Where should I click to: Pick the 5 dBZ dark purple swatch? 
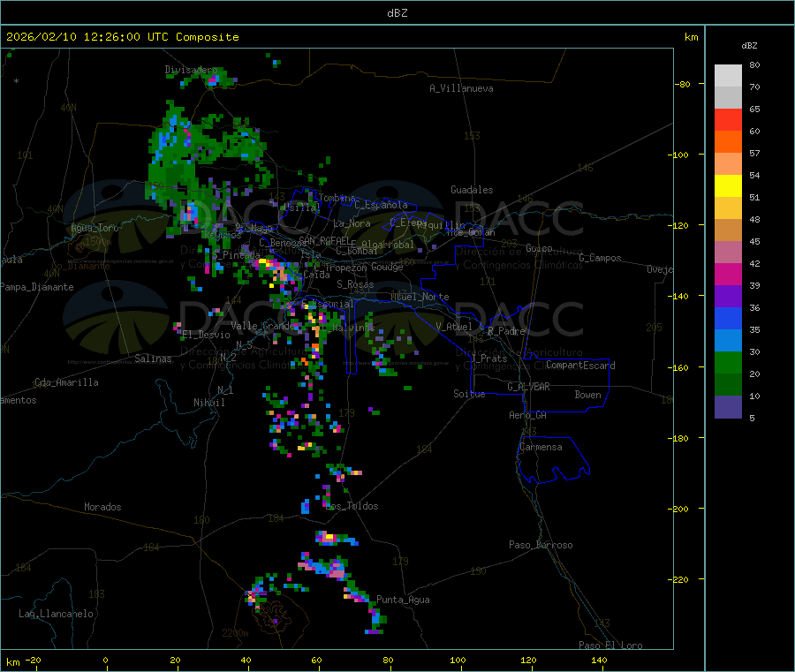728,407
